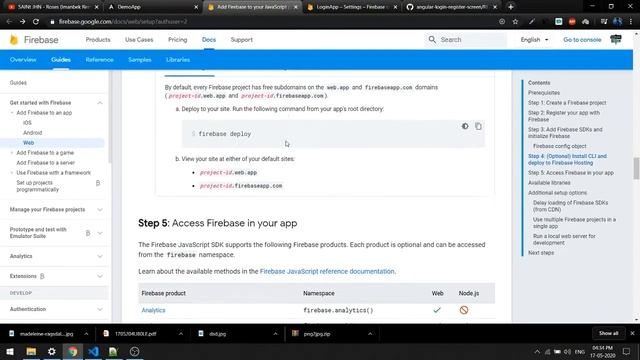
Task: Open the Support menu item
Action: point(242,40)
